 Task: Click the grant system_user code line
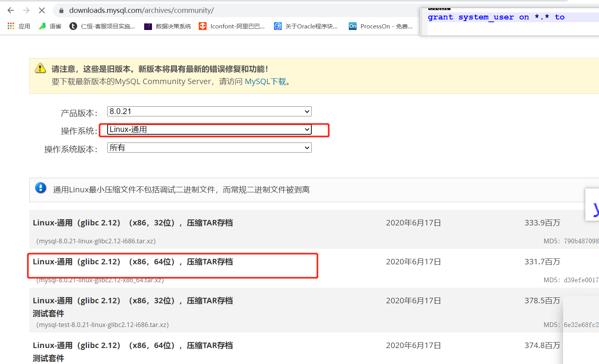pyautogui.click(x=496, y=17)
